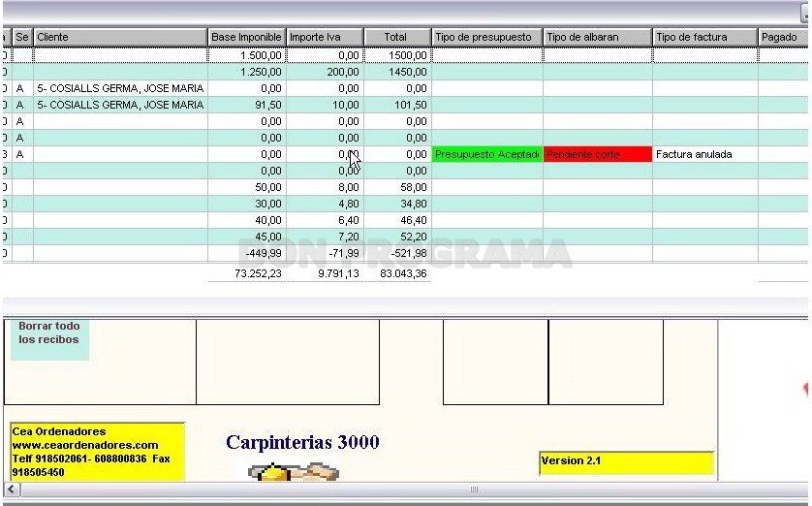Click the yellow Version 2.1 box

point(626,463)
